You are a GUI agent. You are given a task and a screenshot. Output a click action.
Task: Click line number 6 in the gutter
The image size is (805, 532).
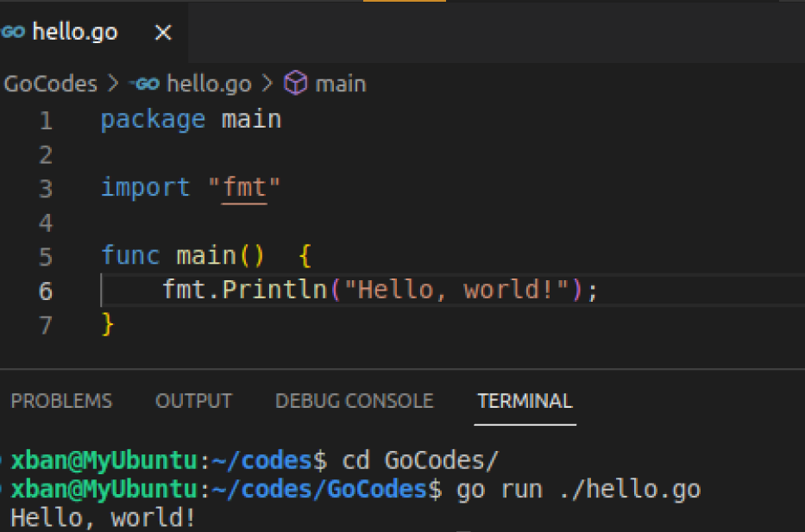46,291
